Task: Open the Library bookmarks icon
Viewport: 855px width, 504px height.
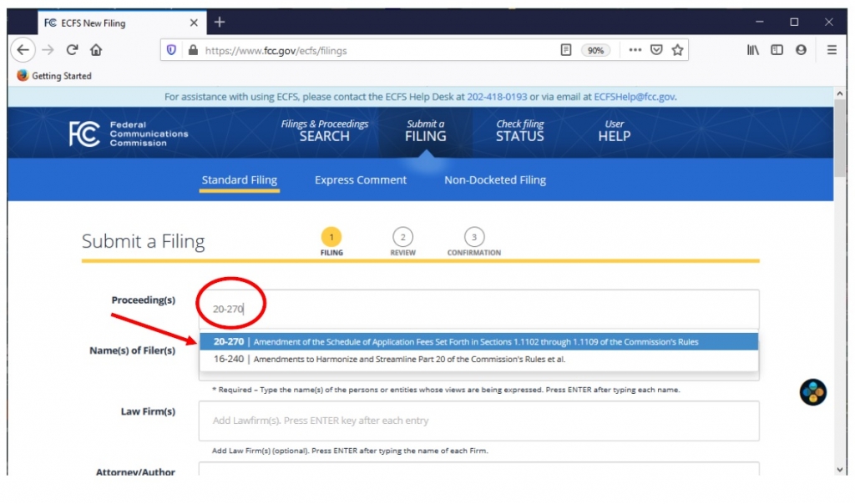Action: pos(752,50)
